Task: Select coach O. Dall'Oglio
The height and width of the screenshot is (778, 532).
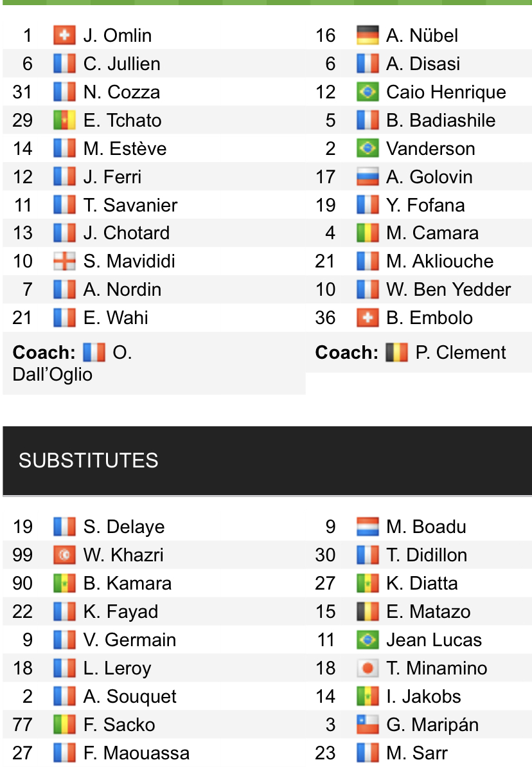Action: click(73, 363)
